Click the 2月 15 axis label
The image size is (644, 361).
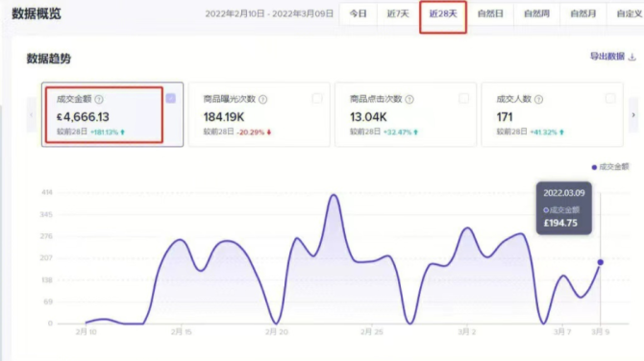pos(181,331)
